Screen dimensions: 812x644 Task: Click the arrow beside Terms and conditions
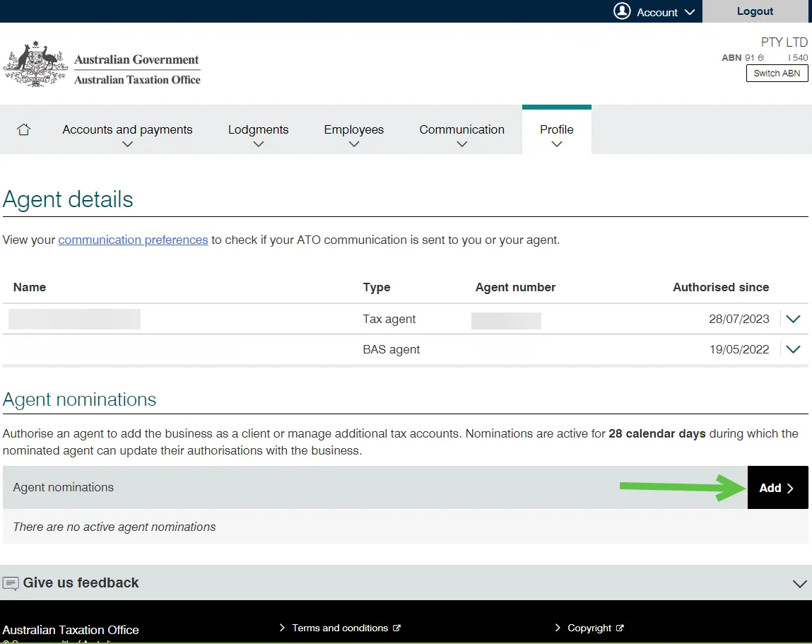pyautogui.click(x=282, y=628)
